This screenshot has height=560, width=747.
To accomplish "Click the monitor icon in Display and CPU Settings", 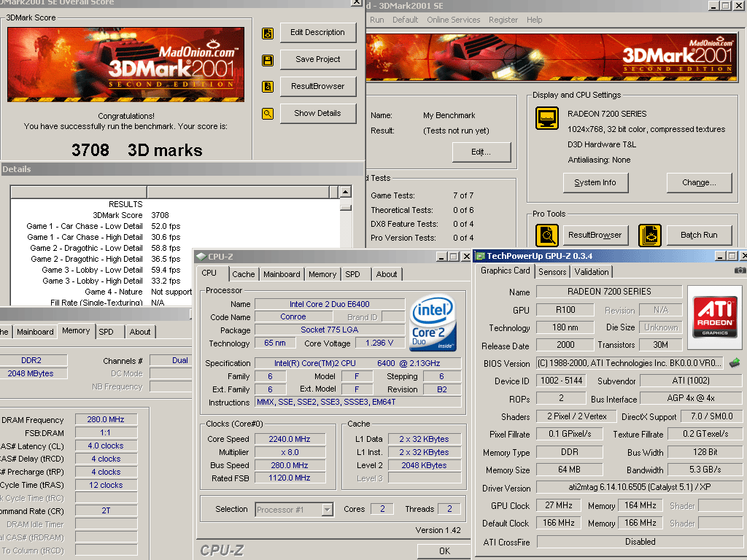I will point(547,117).
